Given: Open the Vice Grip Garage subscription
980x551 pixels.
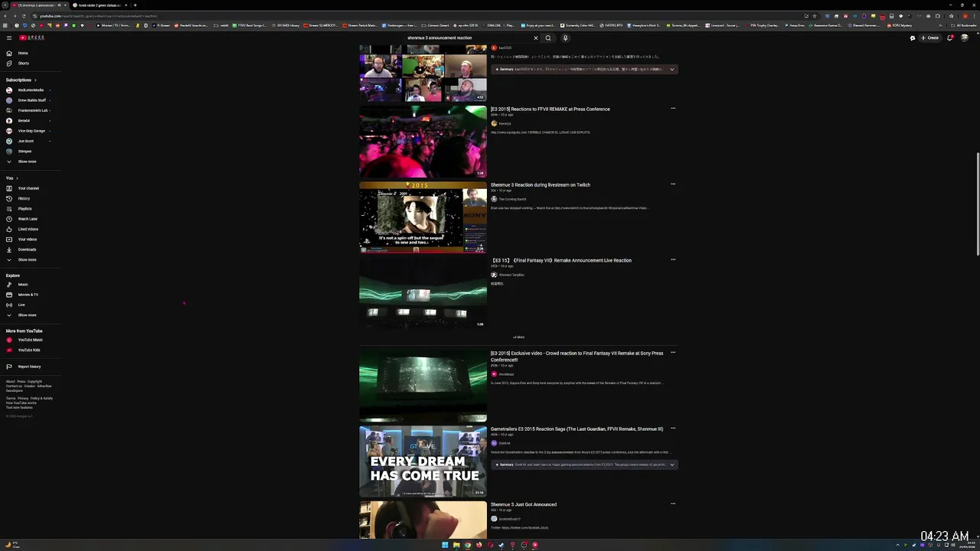Looking at the screenshot, I should pyautogui.click(x=31, y=131).
